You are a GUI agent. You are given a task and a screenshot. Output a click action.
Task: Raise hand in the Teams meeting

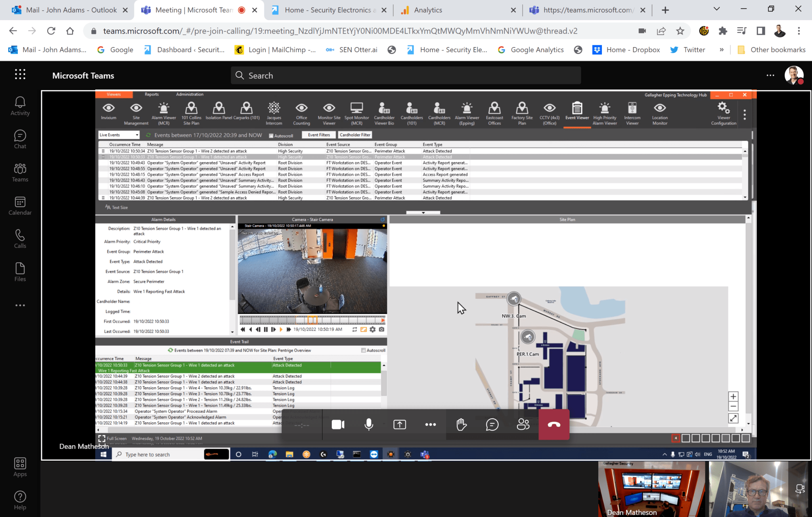[461, 424]
